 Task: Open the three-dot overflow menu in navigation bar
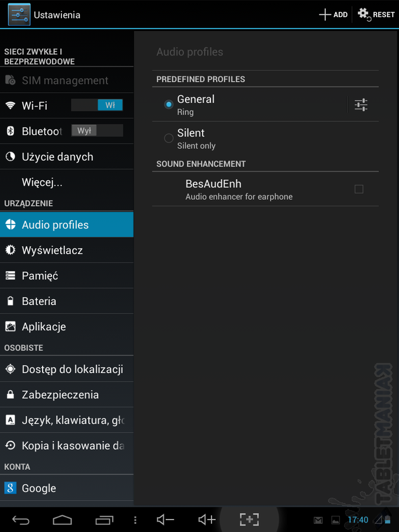pyautogui.click(x=135, y=520)
